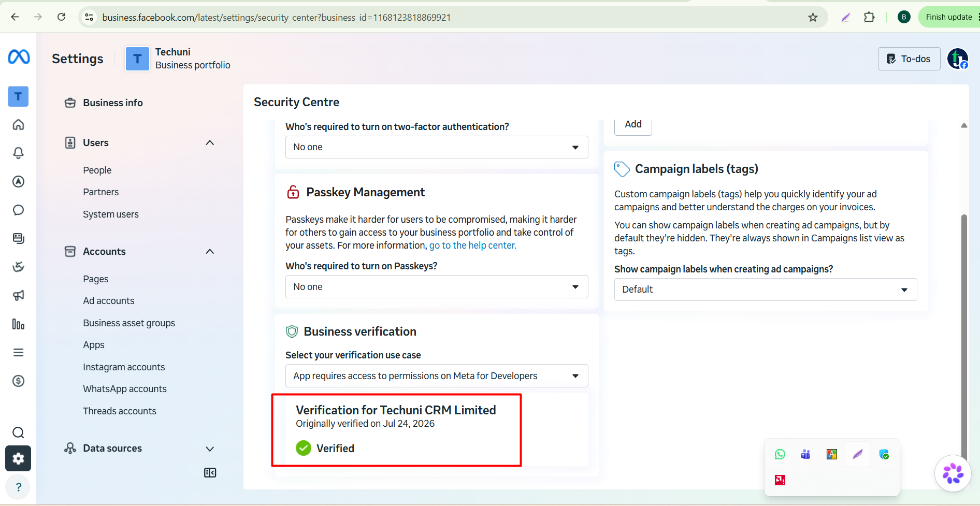
Task: Open the profile avatar at top right
Action: click(957, 59)
